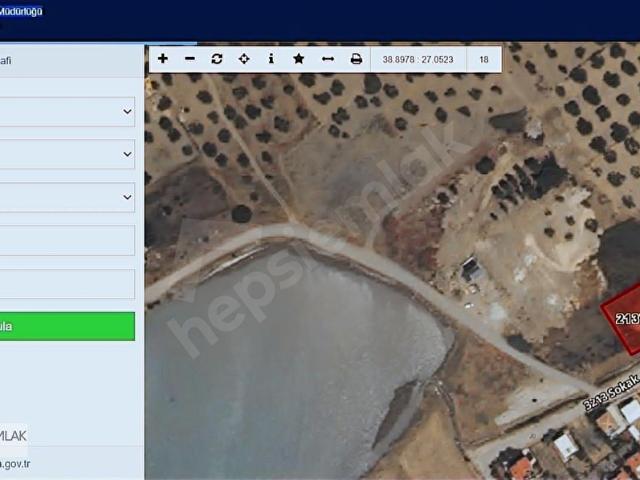Open the first dropdown in the sidebar

pos(67,112)
